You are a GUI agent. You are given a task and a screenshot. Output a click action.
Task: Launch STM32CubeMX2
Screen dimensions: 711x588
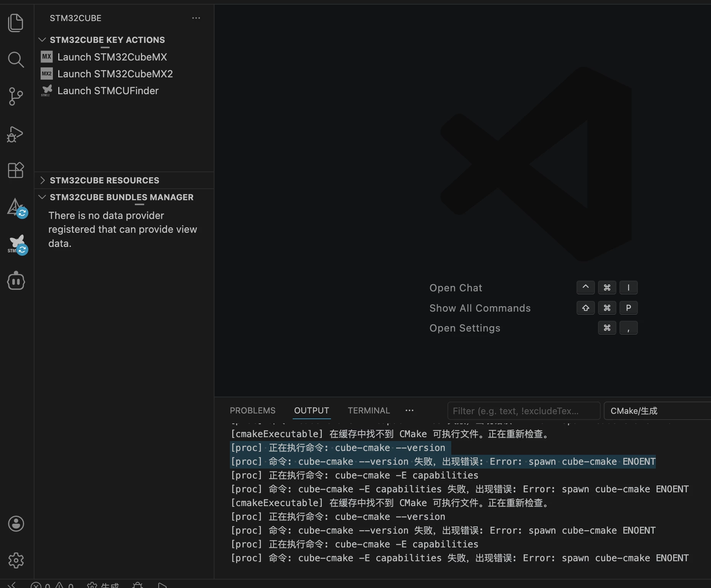point(115,74)
